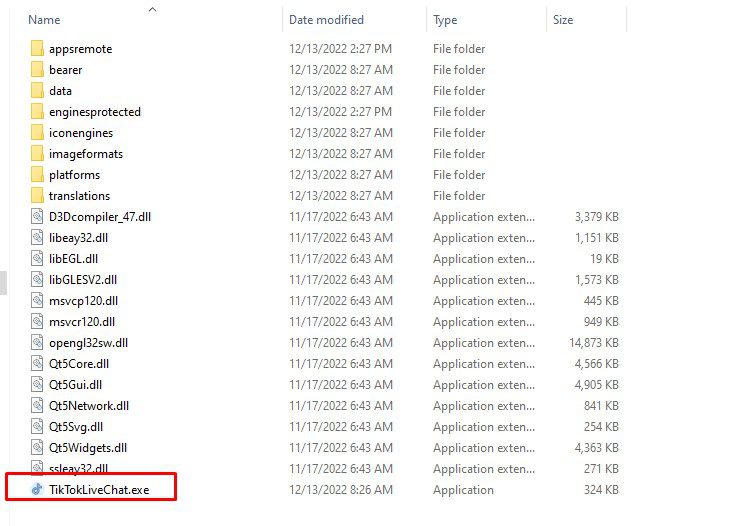Click the 14,873 KB size value

[593, 343]
